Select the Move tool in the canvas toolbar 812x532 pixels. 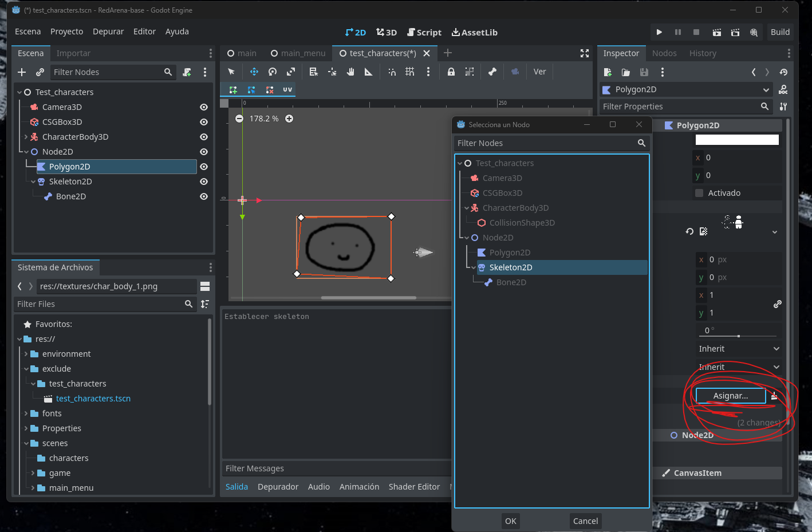click(x=254, y=72)
